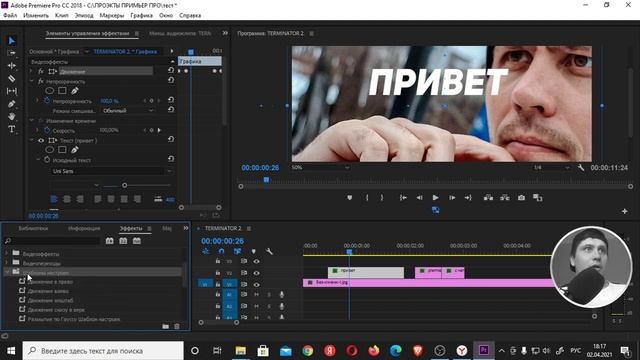Toggle Скорость animation stopwatch
The image size is (640, 360).
47,131
